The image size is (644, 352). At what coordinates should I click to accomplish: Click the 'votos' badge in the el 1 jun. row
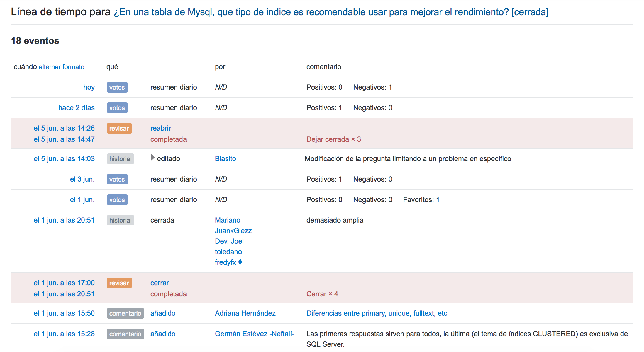[x=117, y=200]
